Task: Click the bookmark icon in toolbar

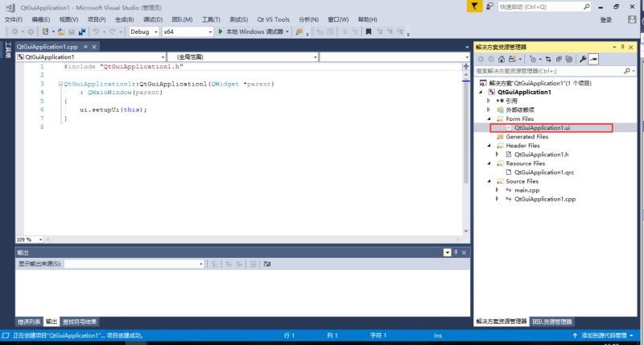Action: 369,31
